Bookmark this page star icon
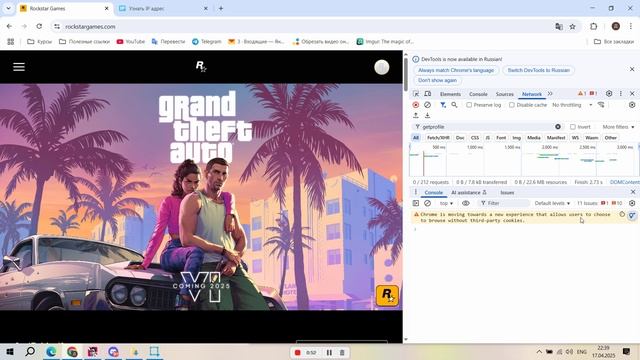Viewport: 640px width, 360px height. 573,27
